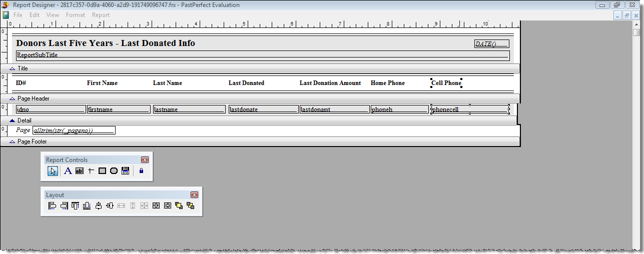Screen dimensions: 644x254
Task: Select the Rectangle tool
Action: (103, 171)
